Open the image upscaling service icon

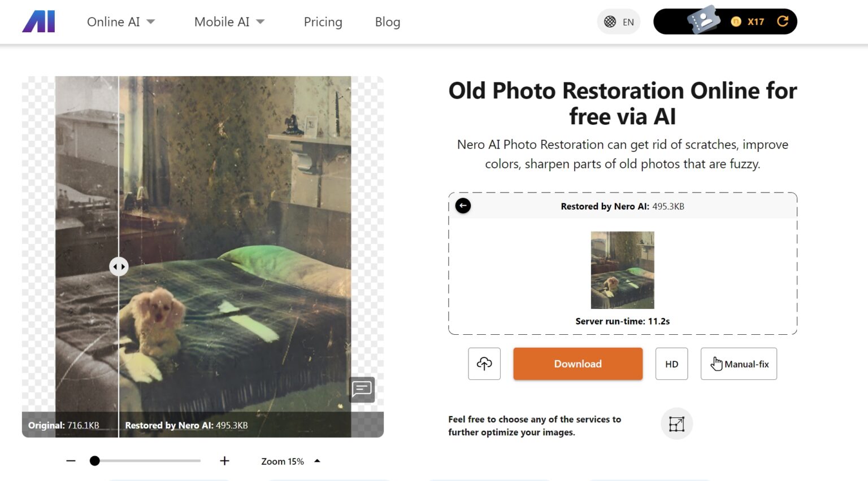[x=676, y=423]
